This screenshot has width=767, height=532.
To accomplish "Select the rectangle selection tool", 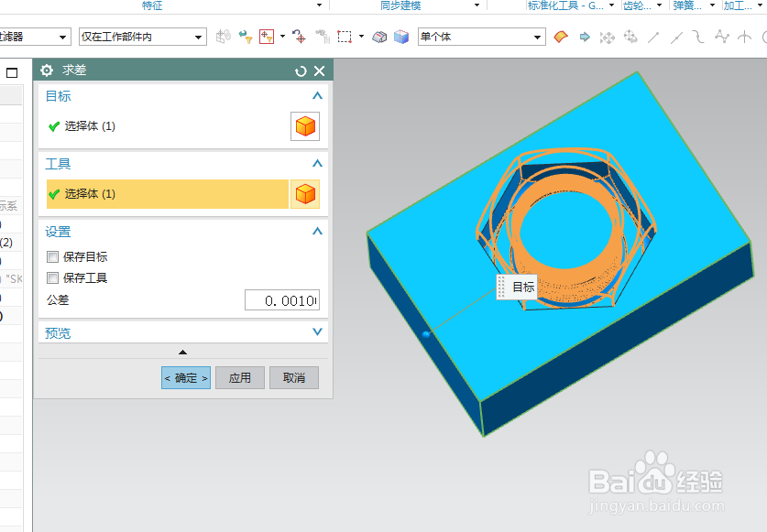I will click(x=345, y=37).
